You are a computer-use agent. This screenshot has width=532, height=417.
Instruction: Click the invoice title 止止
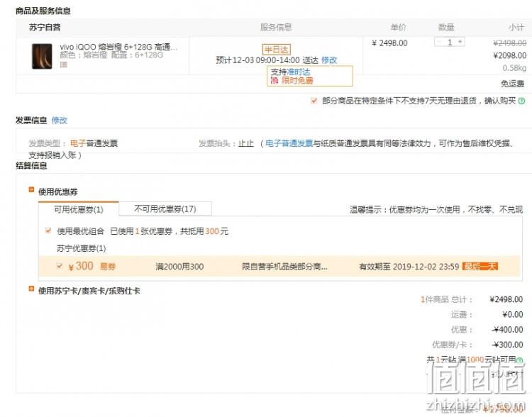tap(246, 143)
